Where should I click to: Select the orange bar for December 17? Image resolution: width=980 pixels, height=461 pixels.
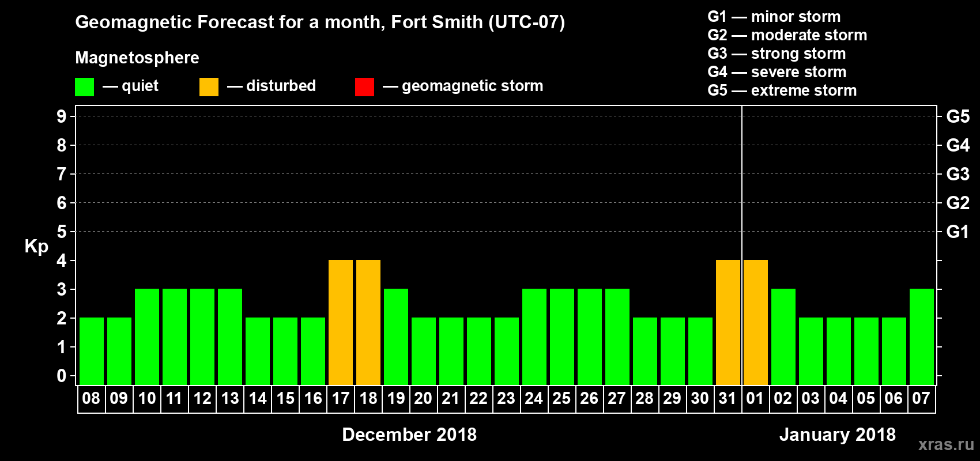coord(341,322)
